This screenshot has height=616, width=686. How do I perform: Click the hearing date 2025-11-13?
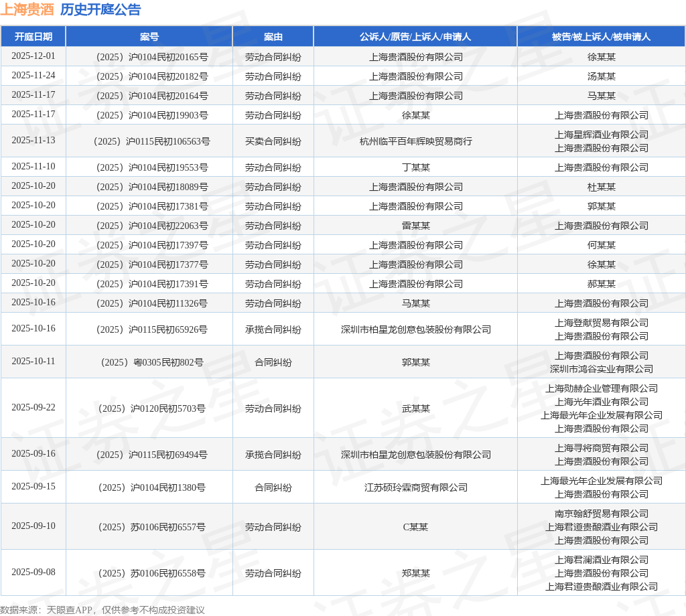pyautogui.click(x=33, y=140)
